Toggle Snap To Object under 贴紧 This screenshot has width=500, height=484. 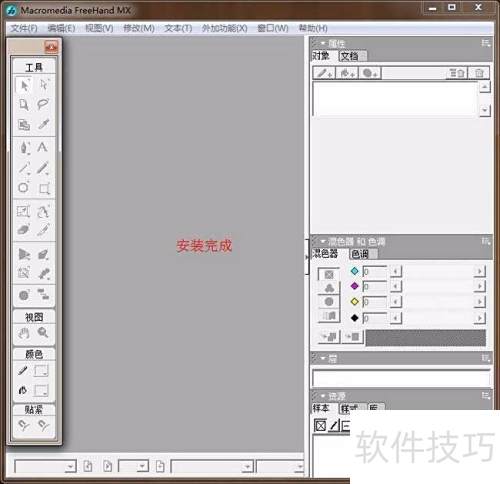44,426
